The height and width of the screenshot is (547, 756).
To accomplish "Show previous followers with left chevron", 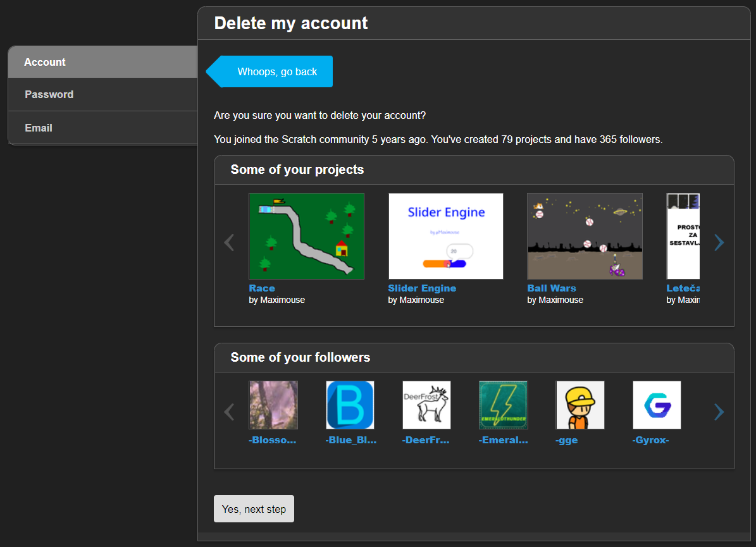I will 230,412.
